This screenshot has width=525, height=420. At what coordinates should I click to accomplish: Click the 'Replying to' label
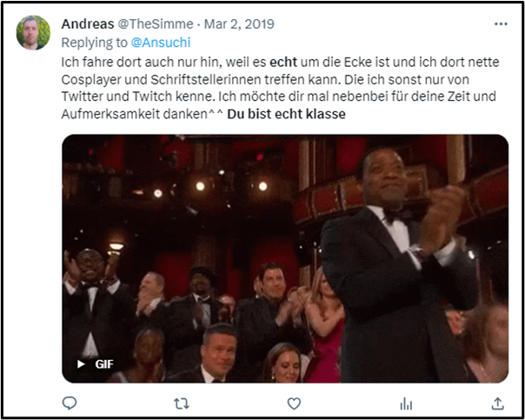click(x=95, y=43)
